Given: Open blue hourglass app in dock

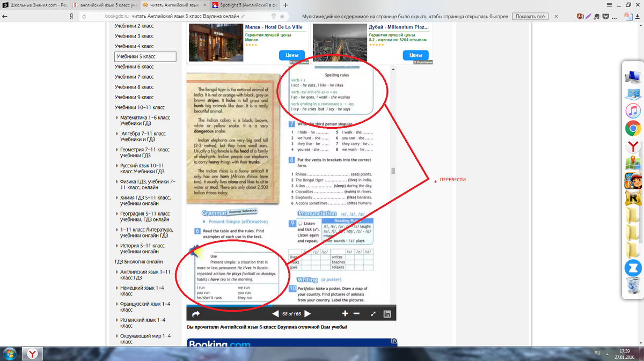Looking at the screenshot, I should [x=633, y=269].
